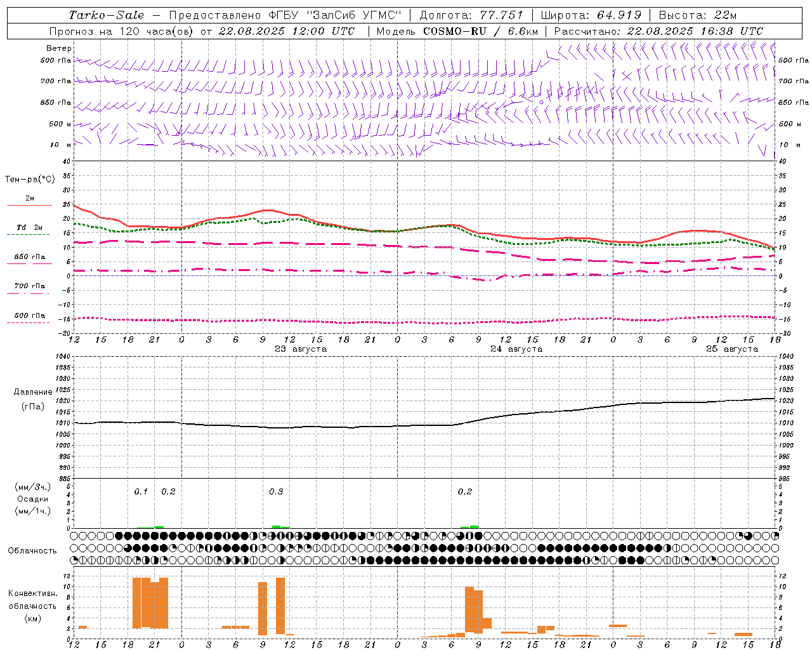
Task: Select the 10 м wind level label on left
Action: click(60, 145)
